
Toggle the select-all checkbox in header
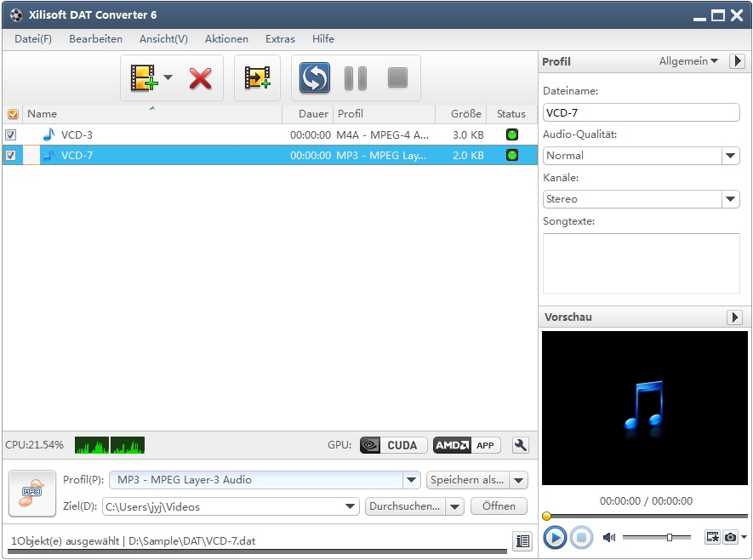[13, 114]
